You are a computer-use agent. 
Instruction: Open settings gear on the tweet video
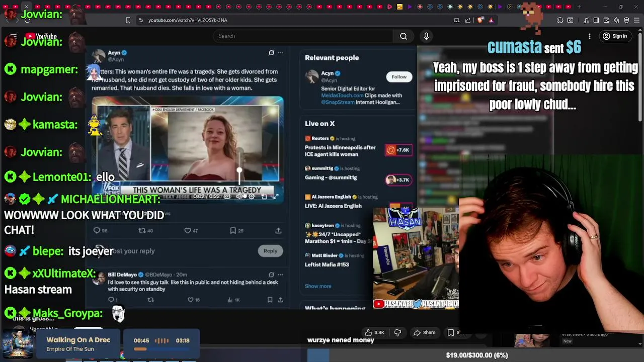[252, 197]
